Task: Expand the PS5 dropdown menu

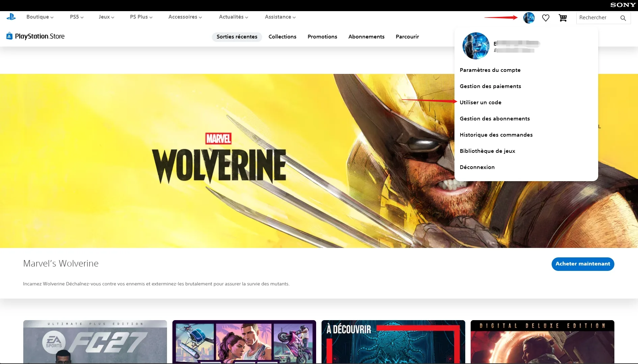Action: pos(77,17)
